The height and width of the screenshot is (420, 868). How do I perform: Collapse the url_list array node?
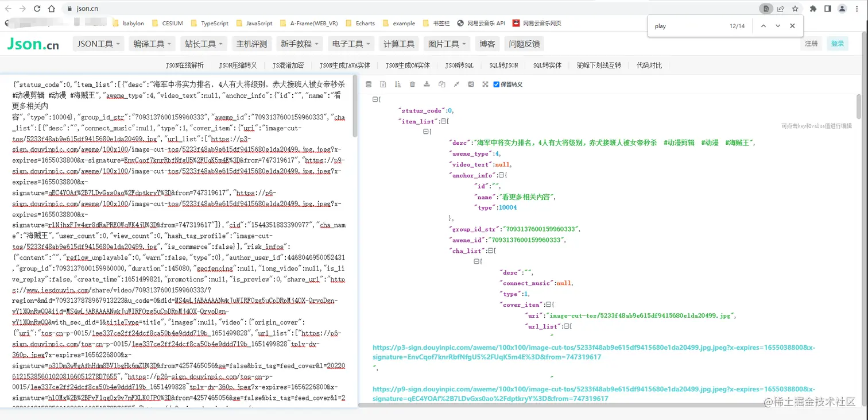567,326
